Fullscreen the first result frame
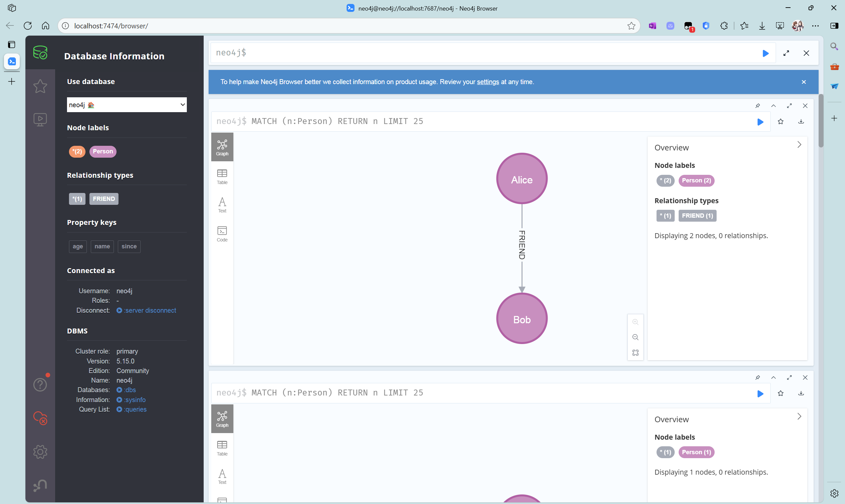845x504 pixels. [x=789, y=106]
